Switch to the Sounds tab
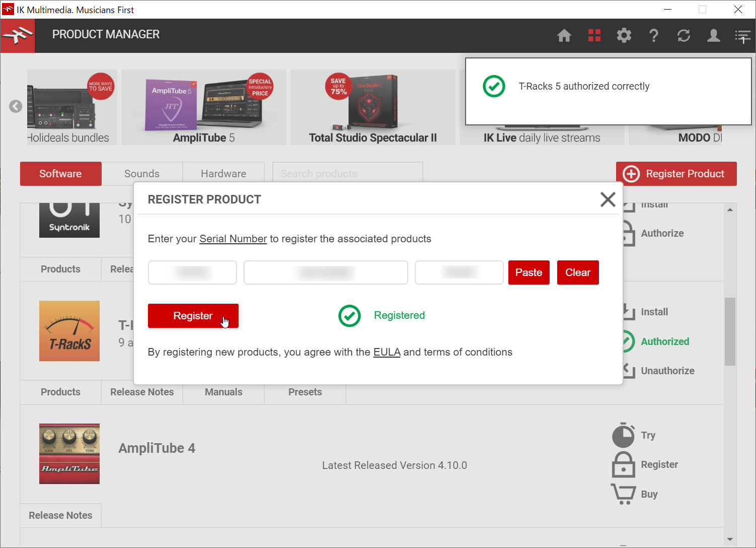Screen dimensions: 756x548 [x=142, y=174]
